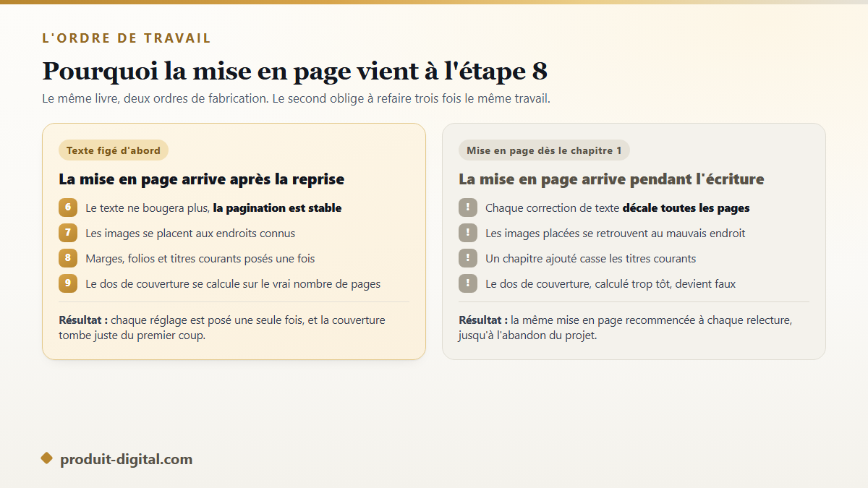The width and height of the screenshot is (868, 488).
Task: Click the warning badge beside 'Un chapitre ajouté'
Action: [x=468, y=258]
